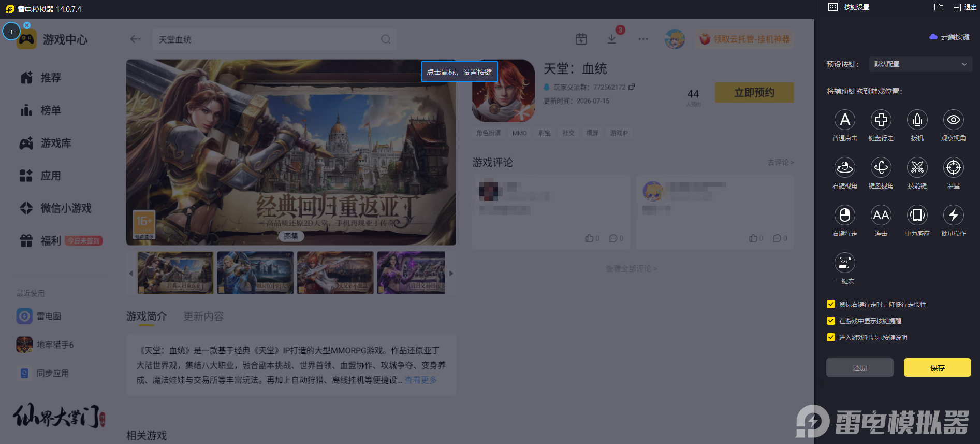
Task: Go back with the arrow icon
Action: (x=135, y=39)
